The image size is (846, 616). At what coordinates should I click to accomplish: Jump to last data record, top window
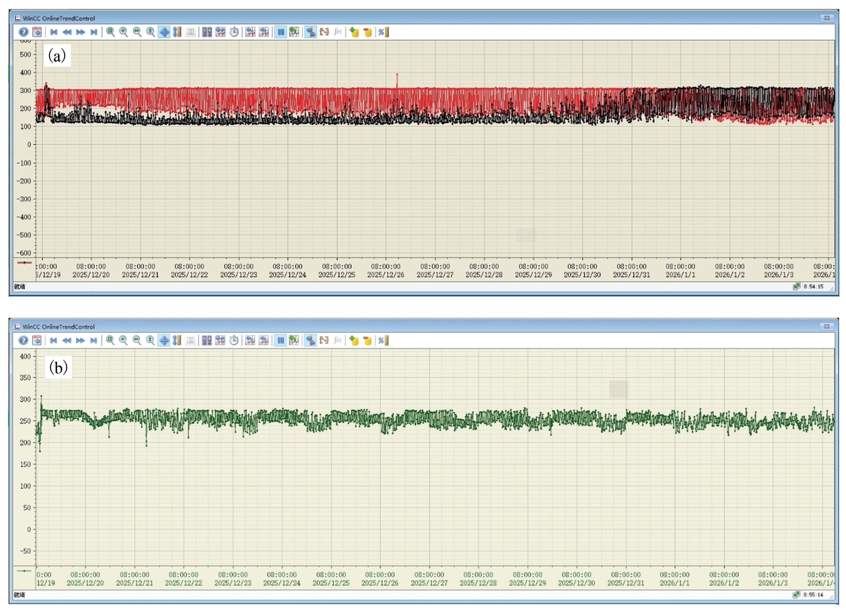click(x=93, y=32)
